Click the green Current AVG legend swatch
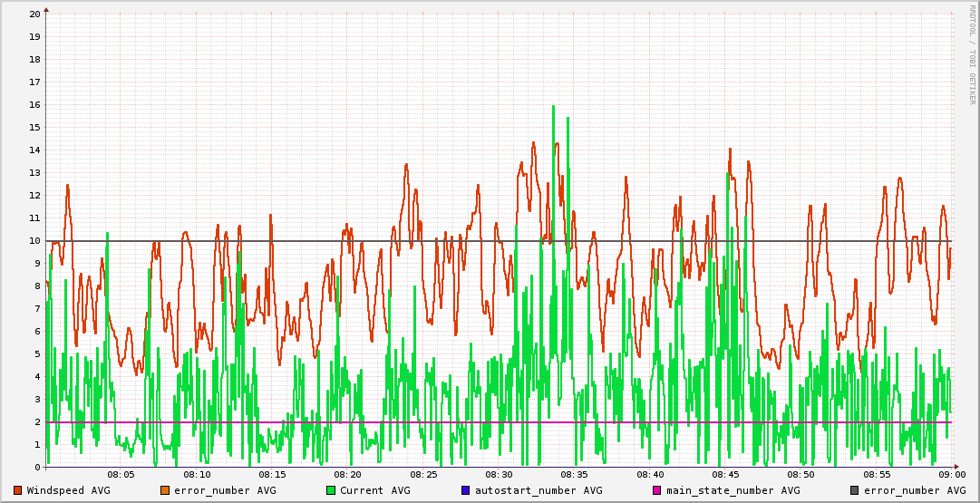980x503 pixels. pos(331,490)
